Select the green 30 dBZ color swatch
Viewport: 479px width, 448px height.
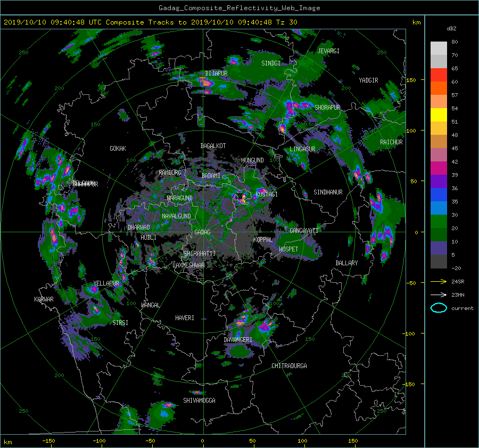click(x=439, y=221)
